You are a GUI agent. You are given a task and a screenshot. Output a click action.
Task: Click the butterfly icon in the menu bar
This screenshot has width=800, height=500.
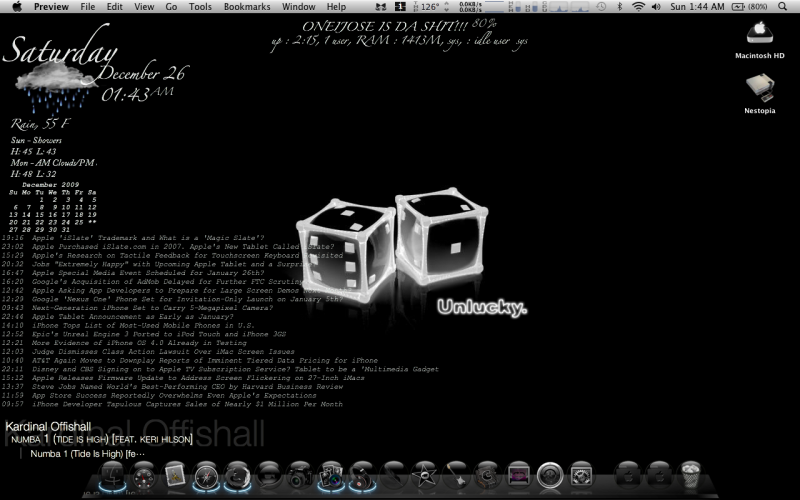(381, 7)
